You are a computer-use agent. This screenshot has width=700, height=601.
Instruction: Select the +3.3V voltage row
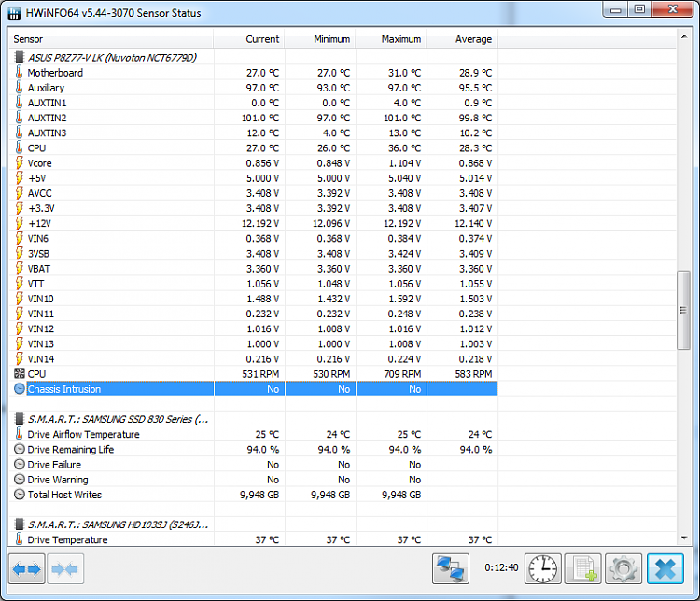(x=253, y=208)
